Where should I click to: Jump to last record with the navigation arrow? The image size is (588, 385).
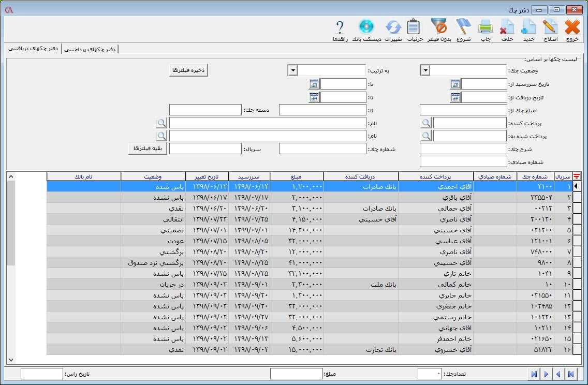point(534,374)
